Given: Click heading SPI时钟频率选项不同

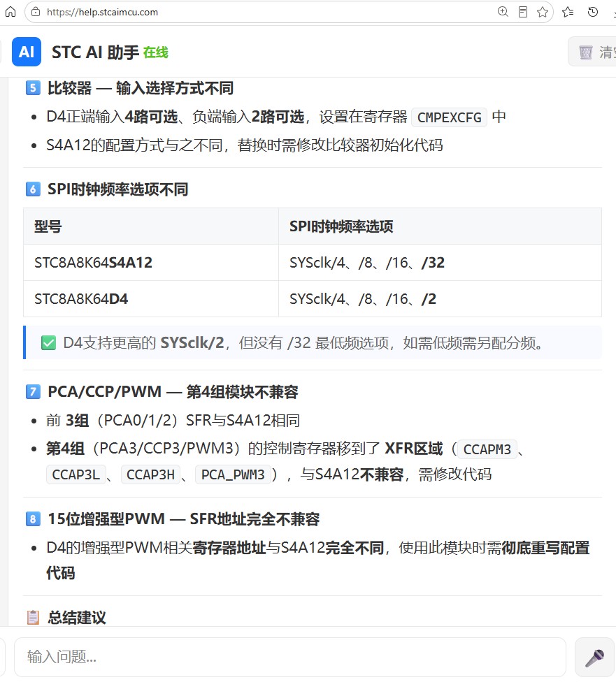Looking at the screenshot, I should pyautogui.click(x=118, y=189).
